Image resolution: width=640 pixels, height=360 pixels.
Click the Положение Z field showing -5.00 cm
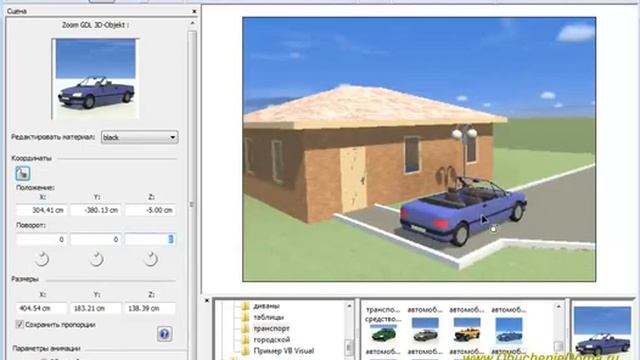coord(150,210)
